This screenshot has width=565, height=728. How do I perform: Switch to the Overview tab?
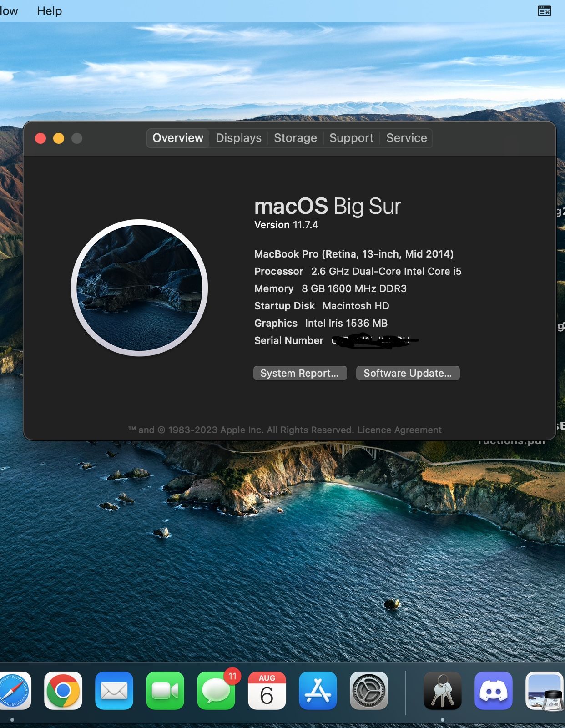point(178,138)
